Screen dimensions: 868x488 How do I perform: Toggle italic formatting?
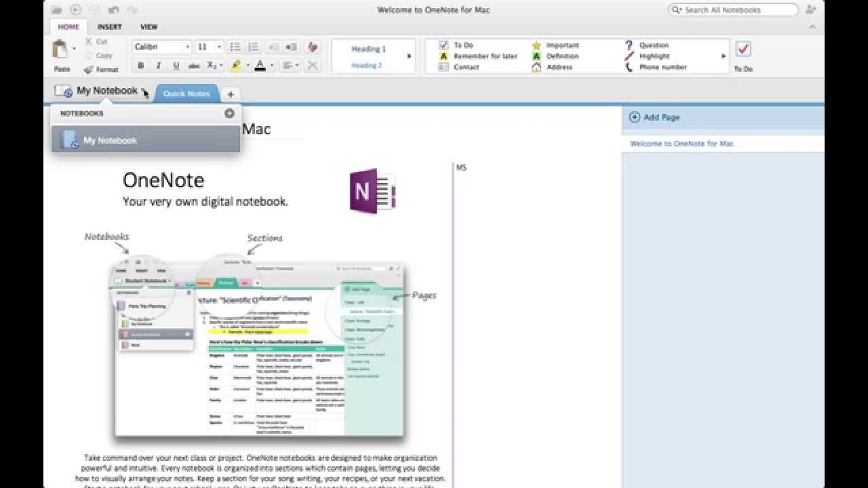(x=159, y=66)
